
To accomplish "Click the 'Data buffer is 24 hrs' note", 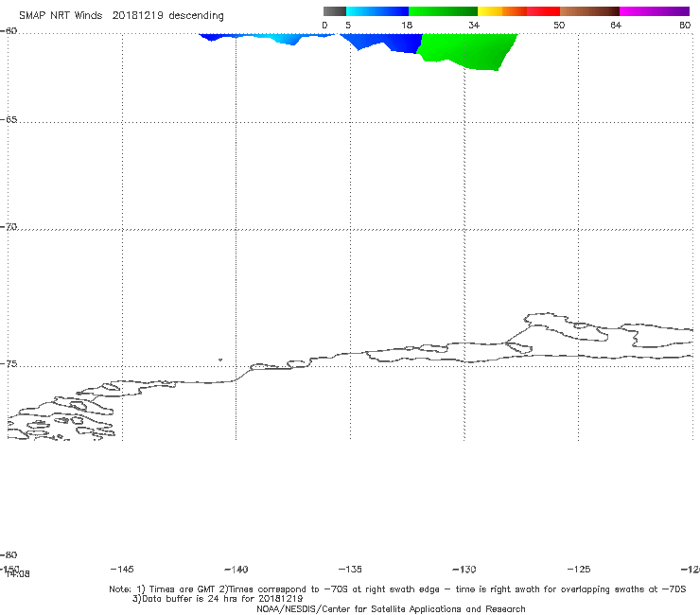I will coord(218,599).
